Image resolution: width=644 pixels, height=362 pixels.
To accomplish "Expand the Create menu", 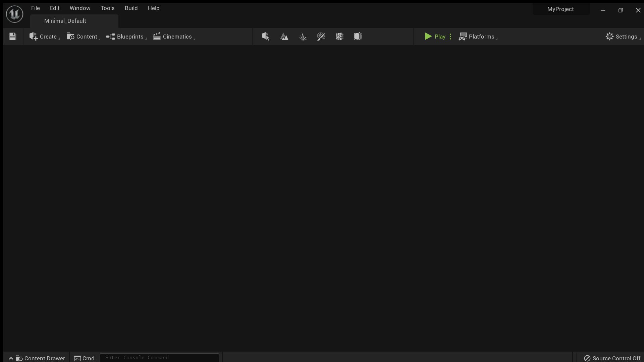I will (44, 37).
